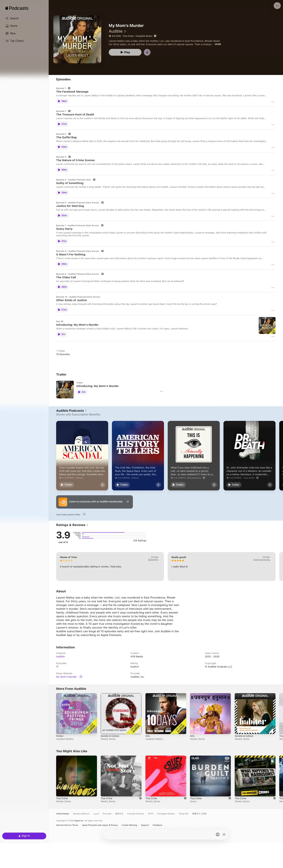Play episode Justice for Sled Dog

coord(62,215)
